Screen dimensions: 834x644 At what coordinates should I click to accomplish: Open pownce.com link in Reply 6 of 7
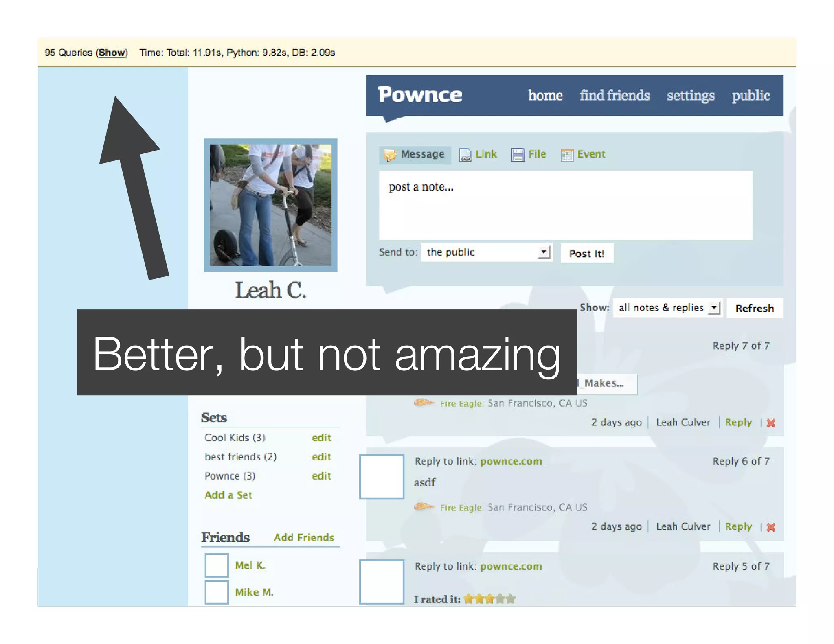click(511, 461)
